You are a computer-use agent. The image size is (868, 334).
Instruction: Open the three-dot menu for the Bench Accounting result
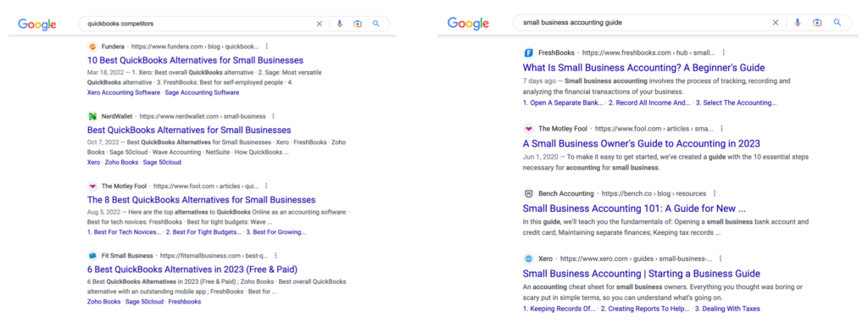coord(714,194)
